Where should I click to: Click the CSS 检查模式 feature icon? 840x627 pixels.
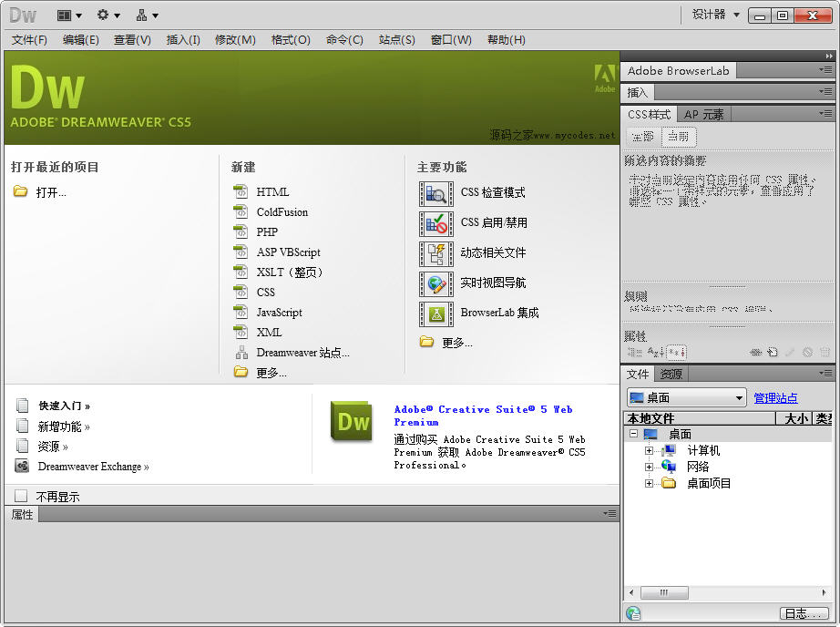436,193
